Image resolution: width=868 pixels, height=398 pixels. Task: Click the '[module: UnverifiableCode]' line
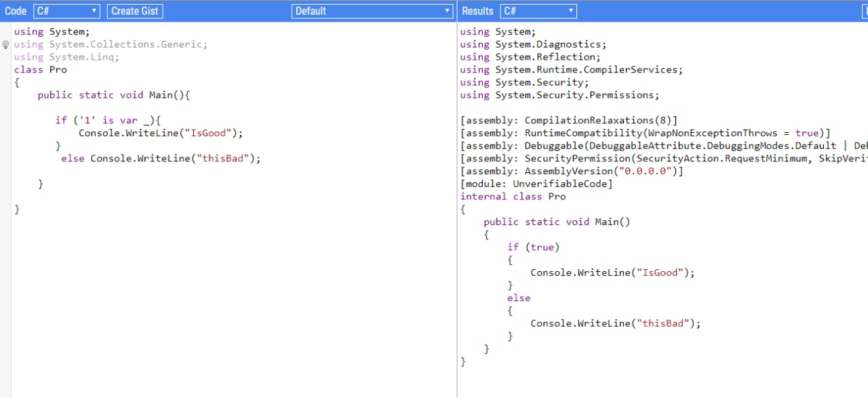pyautogui.click(x=536, y=184)
